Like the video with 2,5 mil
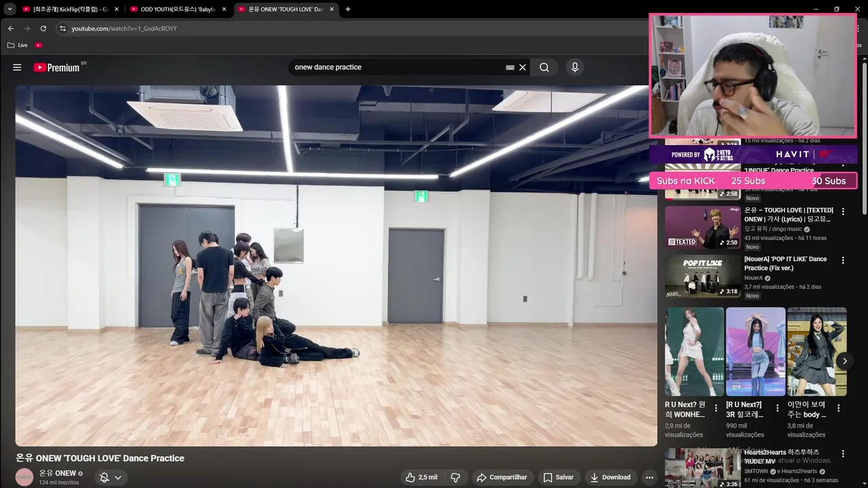 422,477
